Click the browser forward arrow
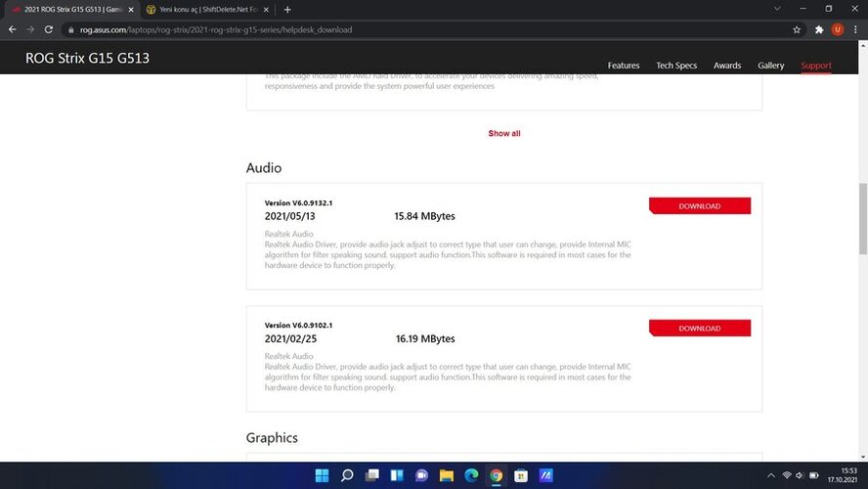868x489 pixels. (x=30, y=30)
